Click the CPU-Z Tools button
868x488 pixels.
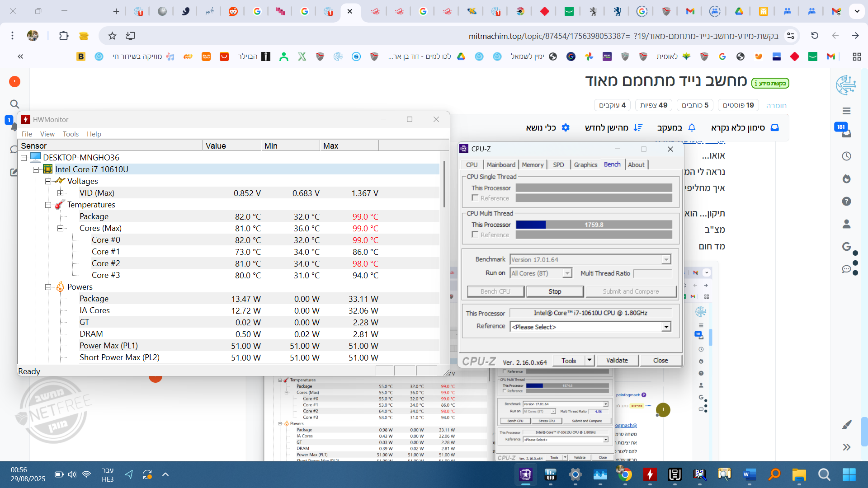[568, 360]
